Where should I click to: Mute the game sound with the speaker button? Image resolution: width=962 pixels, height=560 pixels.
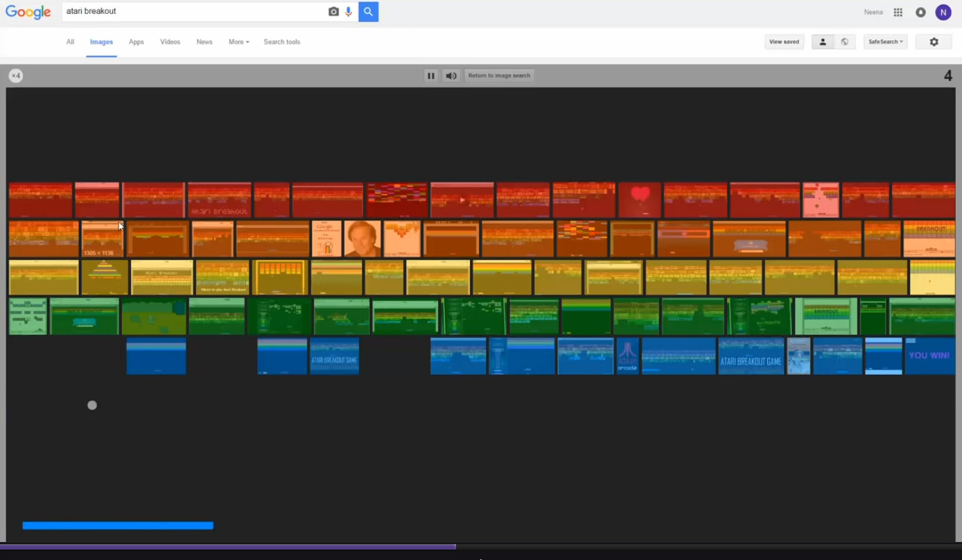click(x=451, y=76)
